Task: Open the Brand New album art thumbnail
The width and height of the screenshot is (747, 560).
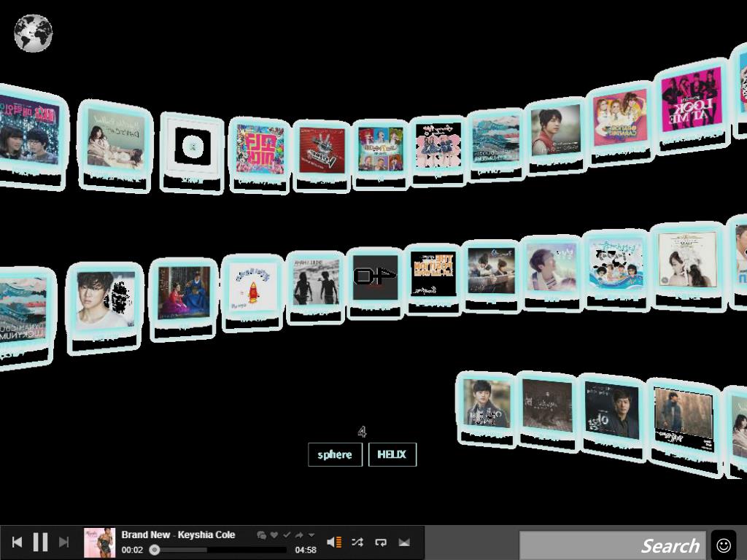Action: (99, 542)
